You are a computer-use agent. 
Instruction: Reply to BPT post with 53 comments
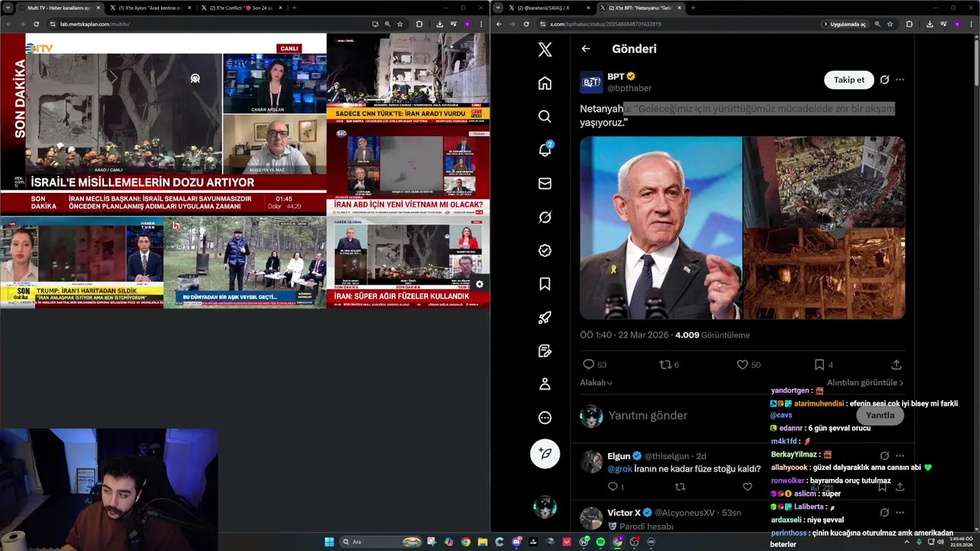coord(594,365)
